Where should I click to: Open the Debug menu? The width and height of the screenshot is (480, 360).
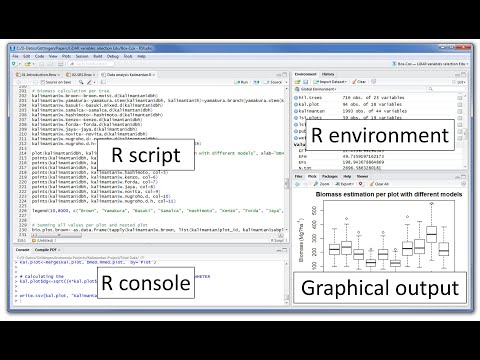113,56
